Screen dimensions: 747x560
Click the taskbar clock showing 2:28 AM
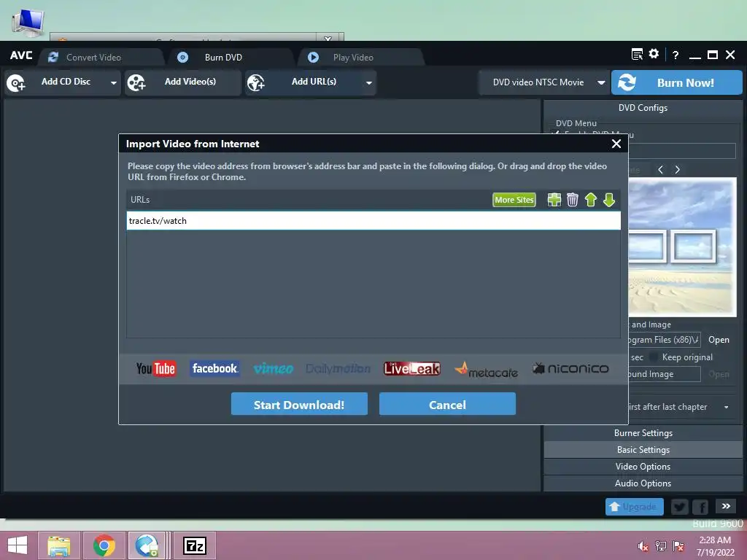pyautogui.click(x=715, y=546)
